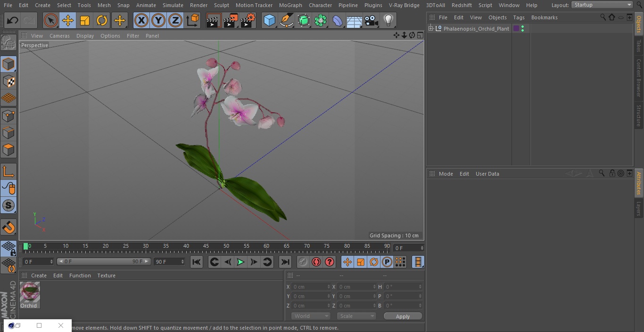Image resolution: width=644 pixels, height=332 pixels.
Task: Switch to Points mode
Action: (8, 115)
